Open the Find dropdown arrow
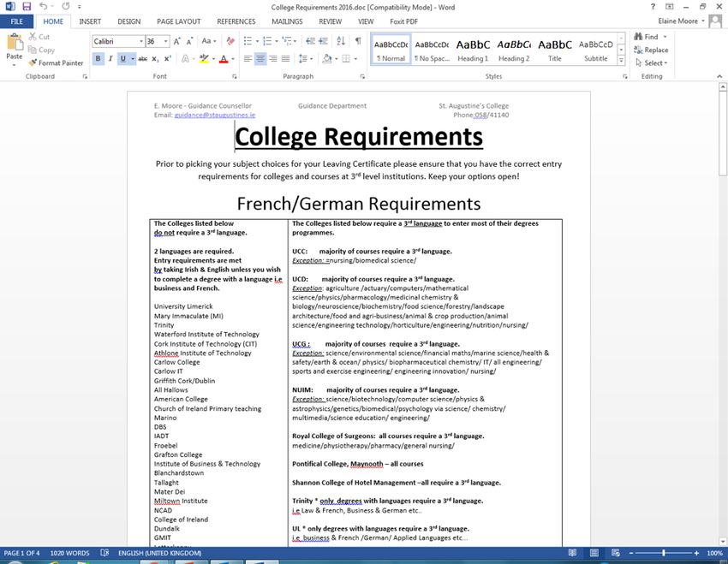Viewport: 728px width, 564px height. click(665, 37)
